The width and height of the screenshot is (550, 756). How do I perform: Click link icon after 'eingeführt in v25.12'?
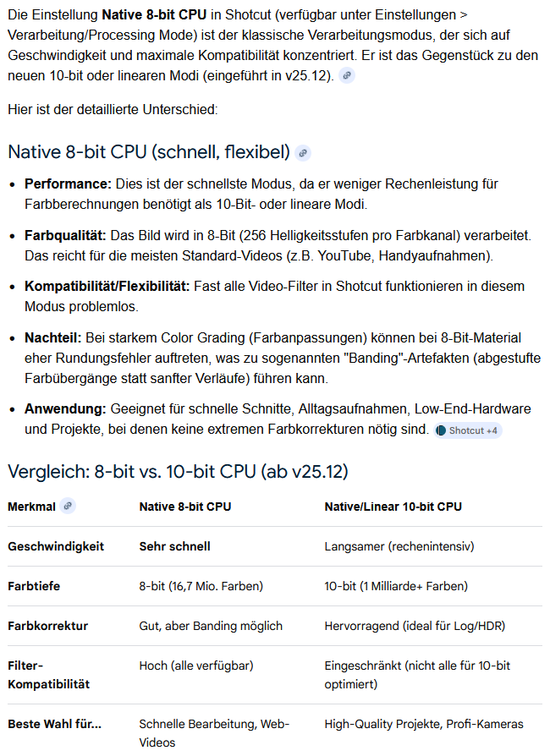[346, 75]
